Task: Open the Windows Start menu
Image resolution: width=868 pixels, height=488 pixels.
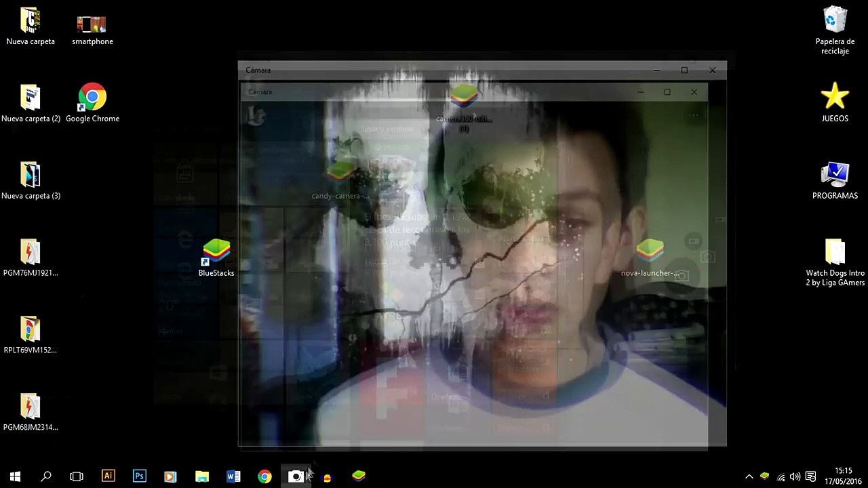Action: (x=15, y=476)
